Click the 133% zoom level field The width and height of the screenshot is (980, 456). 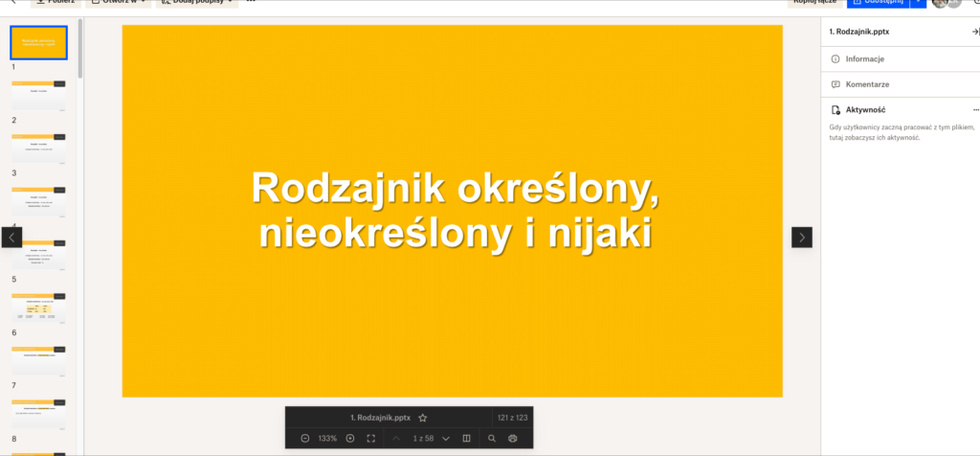click(x=327, y=438)
